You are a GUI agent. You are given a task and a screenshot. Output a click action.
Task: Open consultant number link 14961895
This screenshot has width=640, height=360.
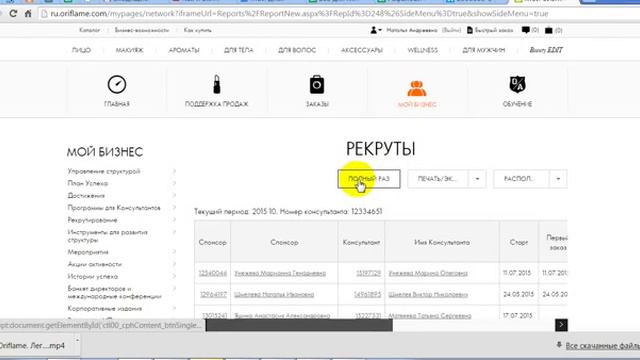367,294
